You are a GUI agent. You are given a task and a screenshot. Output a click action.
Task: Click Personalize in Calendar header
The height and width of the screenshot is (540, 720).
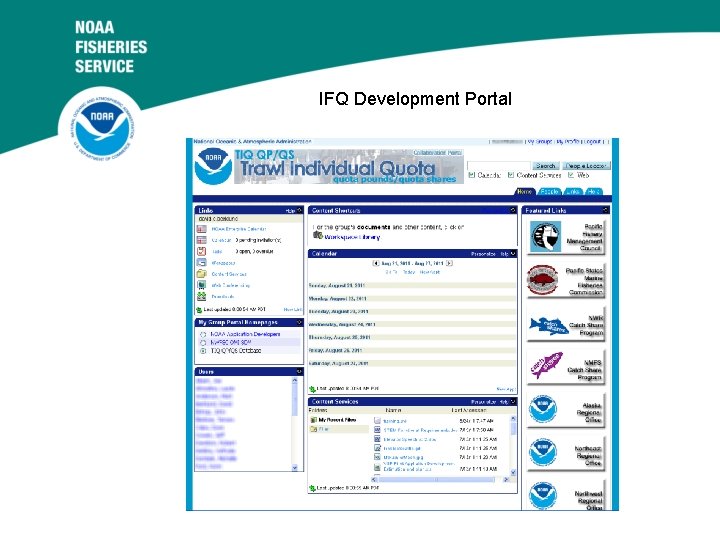pyautogui.click(x=483, y=254)
